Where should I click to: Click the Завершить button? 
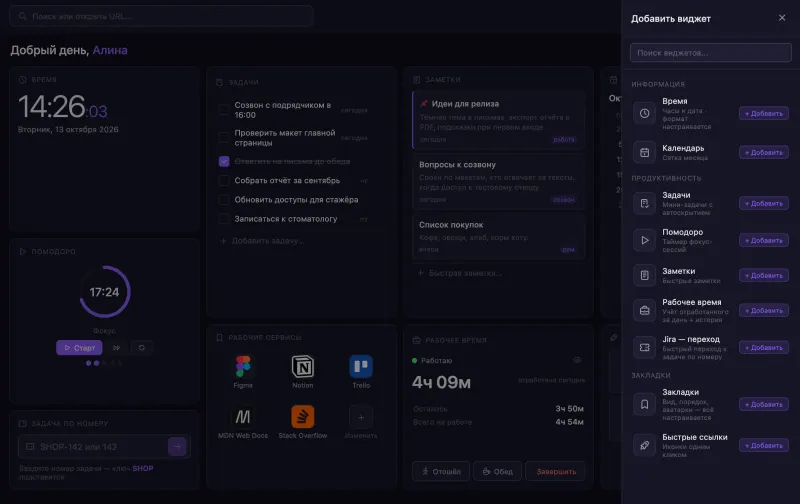point(556,471)
